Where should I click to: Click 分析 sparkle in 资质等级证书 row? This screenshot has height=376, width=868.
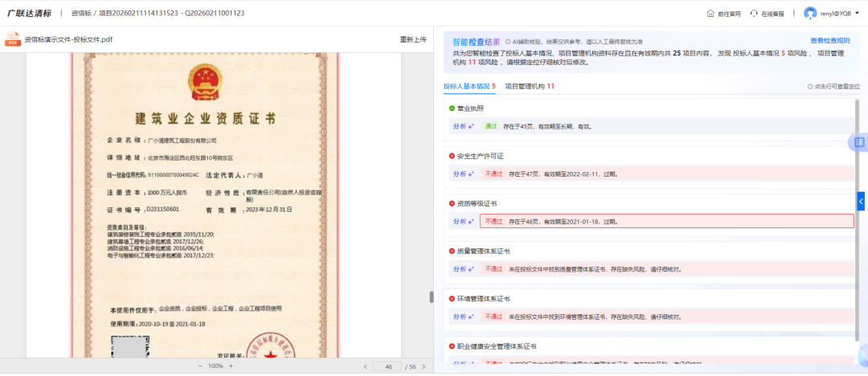464,222
